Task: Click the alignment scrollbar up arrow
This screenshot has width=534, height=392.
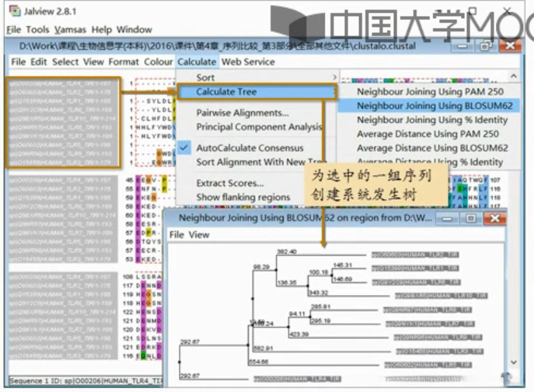Action: pos(514,76)
